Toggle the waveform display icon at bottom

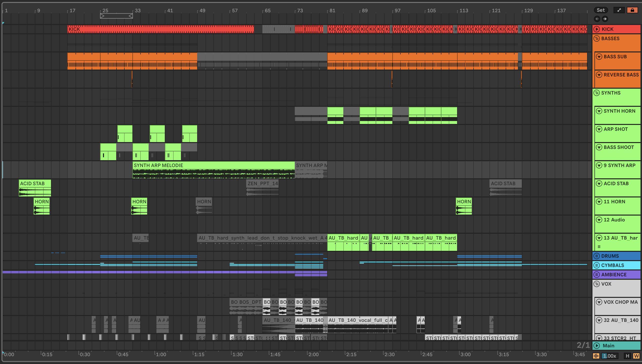(x=596, y=356)
